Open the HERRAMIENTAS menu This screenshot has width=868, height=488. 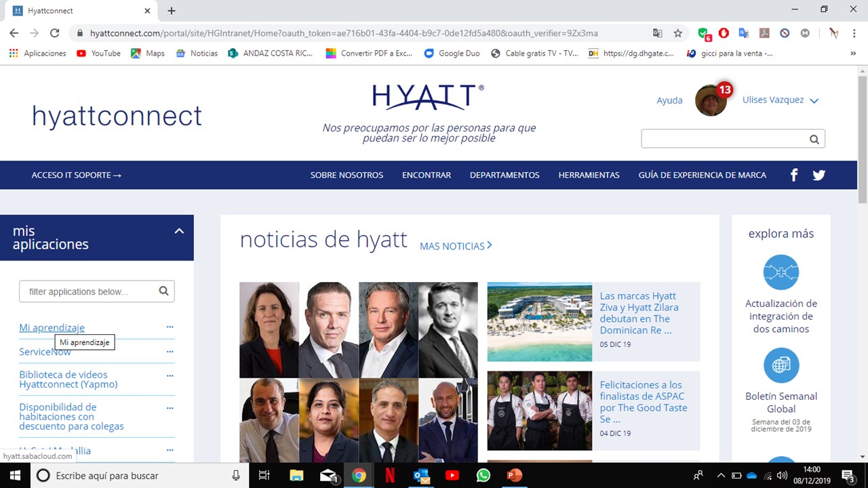tap(589, 175)
